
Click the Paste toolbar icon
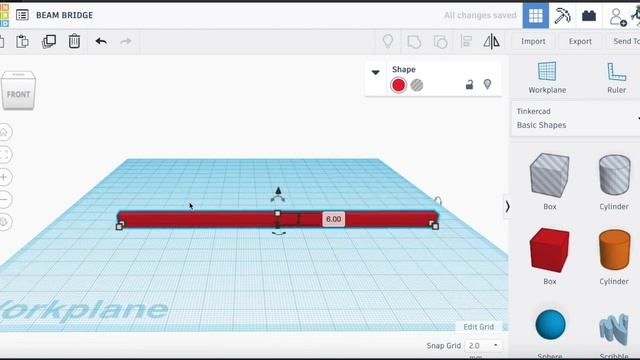click(22, 41)
